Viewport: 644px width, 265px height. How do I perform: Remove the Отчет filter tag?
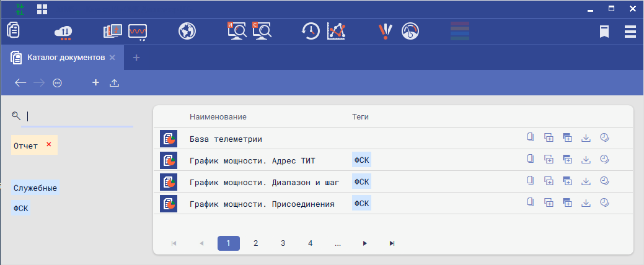(x=49, y=145)
